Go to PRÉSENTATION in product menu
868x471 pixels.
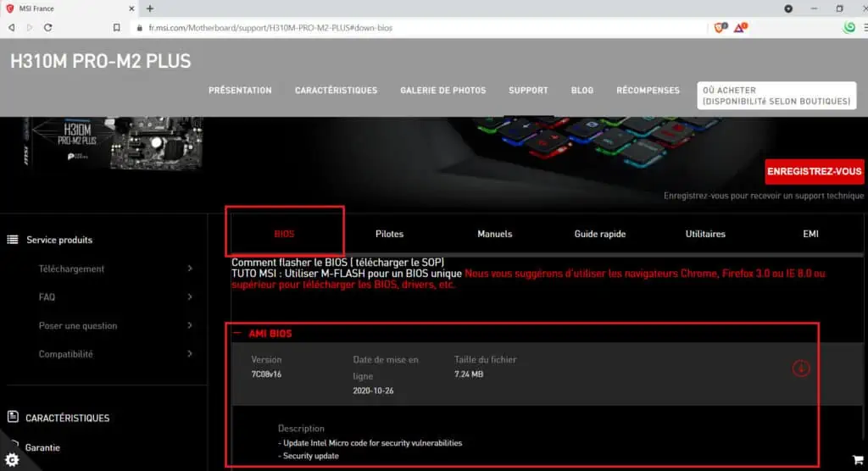[240, 90]
